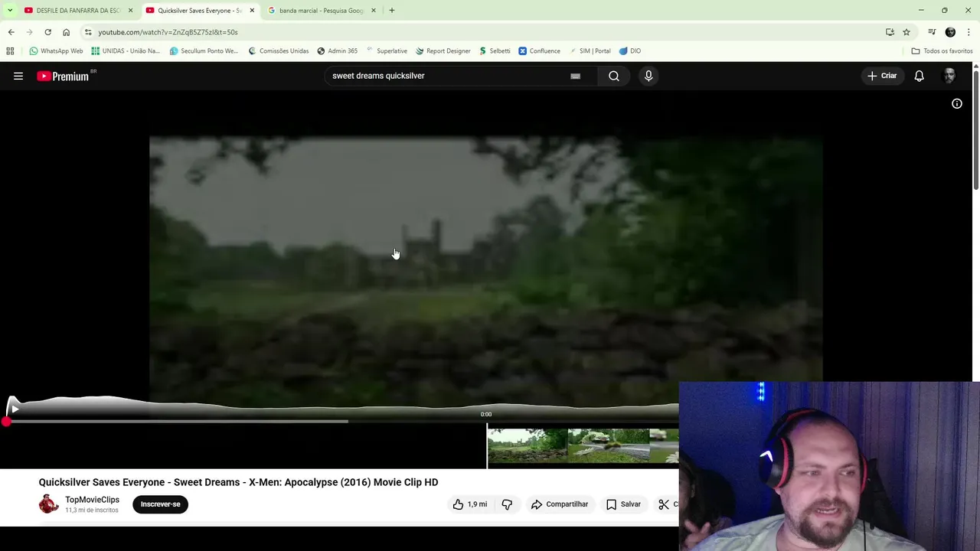
Task: Close the DESFILE DA FANFARRA tab
Action: point(130,11)
